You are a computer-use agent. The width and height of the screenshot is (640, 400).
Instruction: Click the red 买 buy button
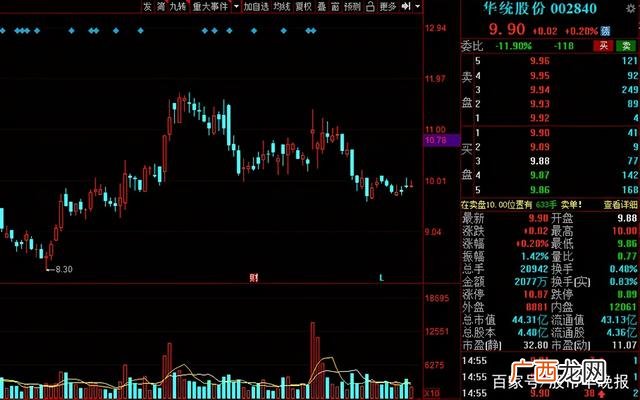(x=603, y=46)
